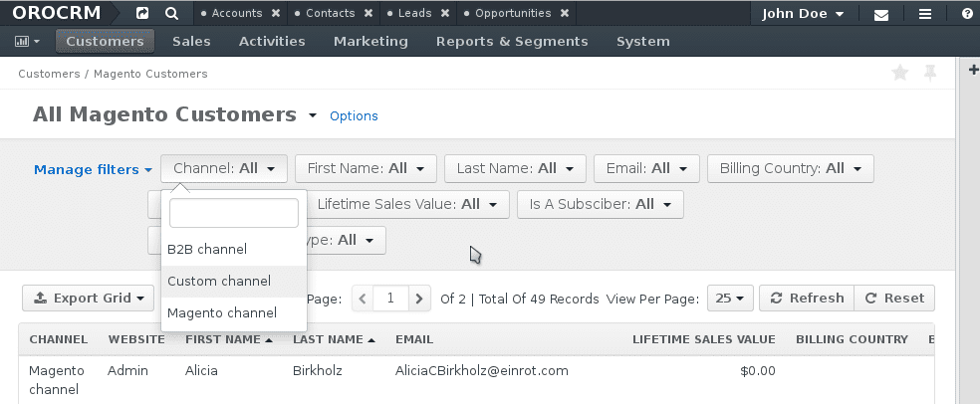980x404 pixels.
Task: Pin this page with the pushpin icon
Action: pos(930,73)
